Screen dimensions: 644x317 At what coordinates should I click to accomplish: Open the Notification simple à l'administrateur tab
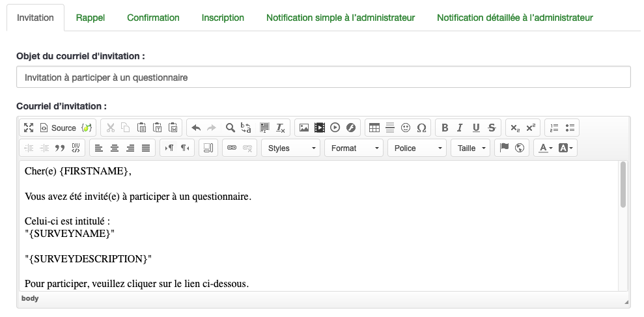[x=340, y=18]
